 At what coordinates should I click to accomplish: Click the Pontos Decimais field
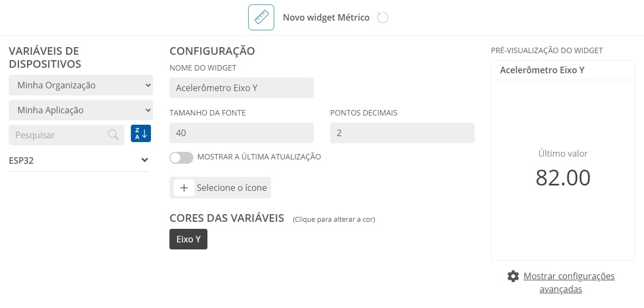coord(402,133)
